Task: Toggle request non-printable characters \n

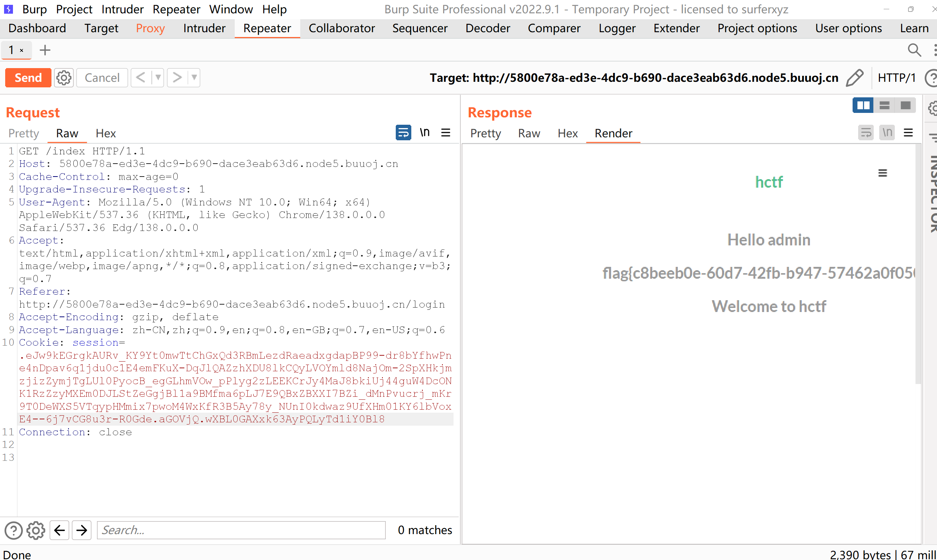Action: [x=425, y=133]
